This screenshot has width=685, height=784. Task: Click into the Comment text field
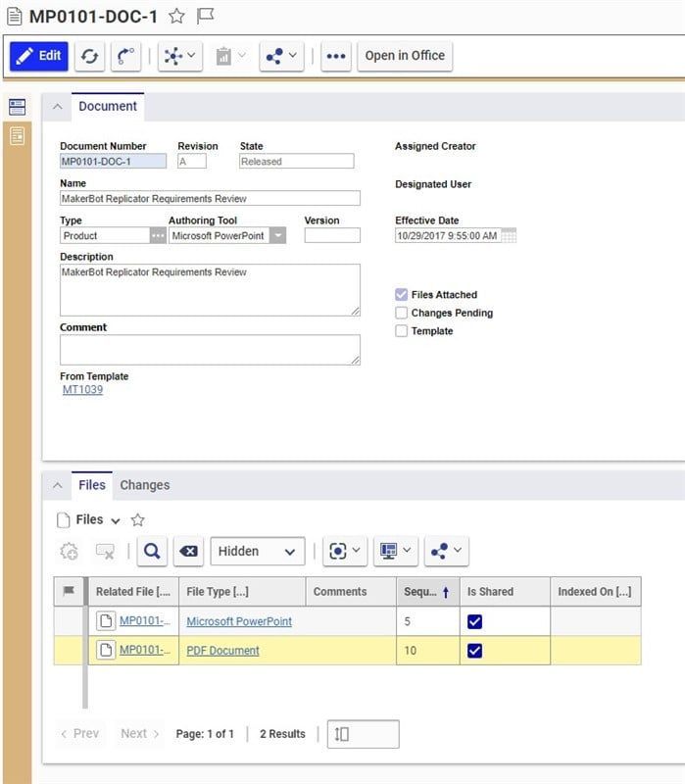click(210, 350)
